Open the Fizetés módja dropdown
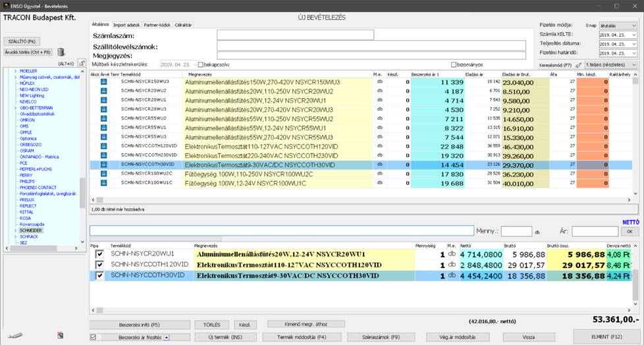 (x=618, y=24)
